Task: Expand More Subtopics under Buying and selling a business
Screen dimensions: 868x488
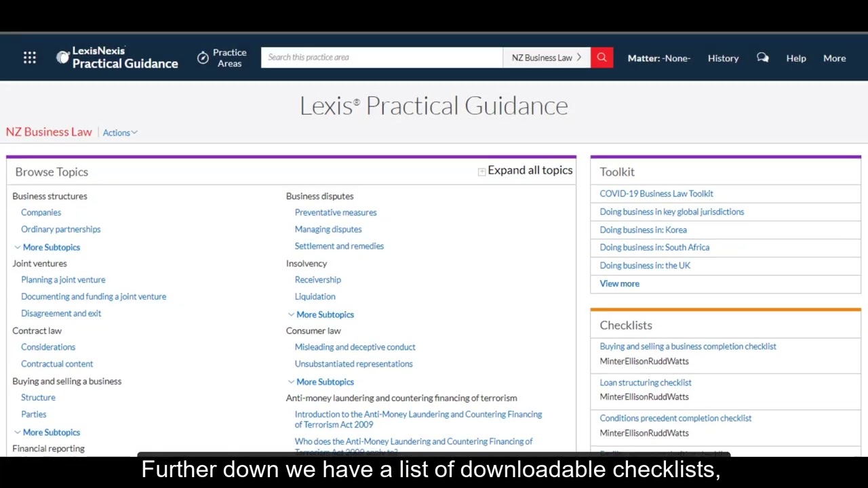Action: tap(47, 432)
